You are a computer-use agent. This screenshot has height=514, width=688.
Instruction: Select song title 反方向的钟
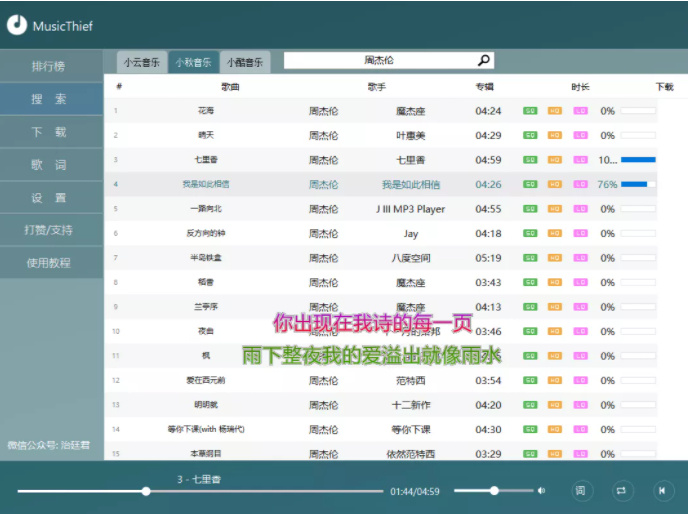206,233
